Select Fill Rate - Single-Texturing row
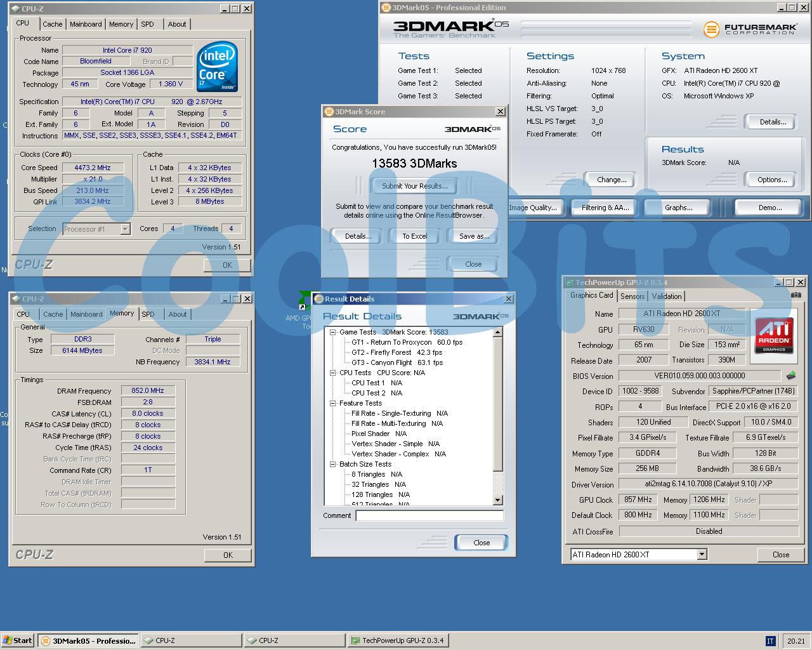This screenshot has height=650, width=812. pyautogui.click(x=399, y=413)
